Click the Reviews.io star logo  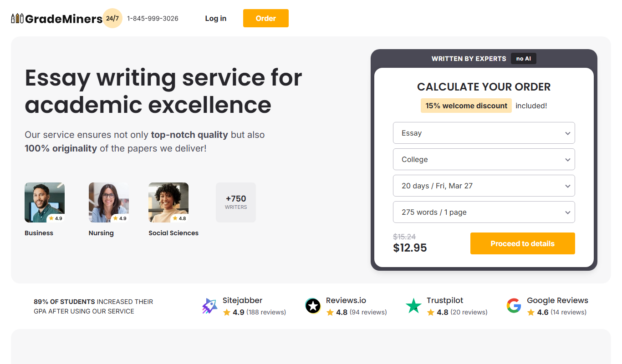point(313,306)
